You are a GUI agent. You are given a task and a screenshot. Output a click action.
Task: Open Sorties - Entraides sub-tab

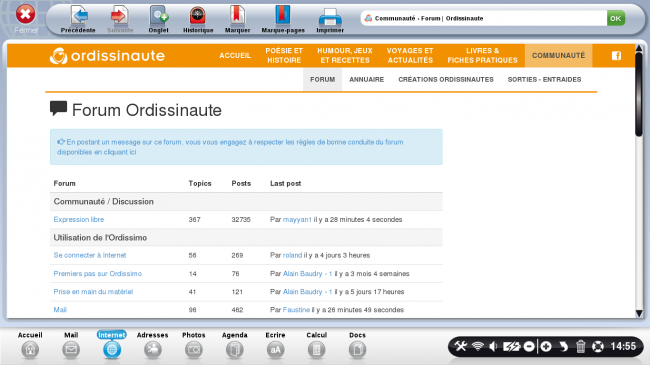544,79
